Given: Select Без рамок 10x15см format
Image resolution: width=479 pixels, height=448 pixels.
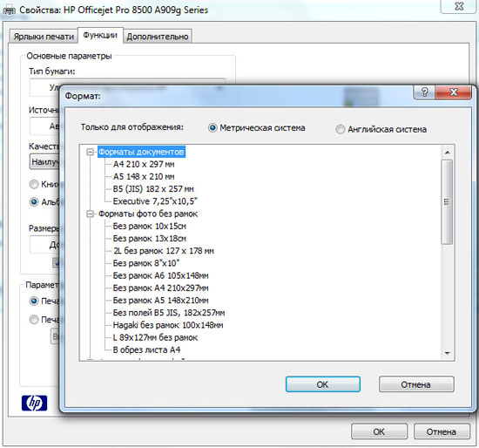Looking at the screenshot, I should [x=150, y=227].
